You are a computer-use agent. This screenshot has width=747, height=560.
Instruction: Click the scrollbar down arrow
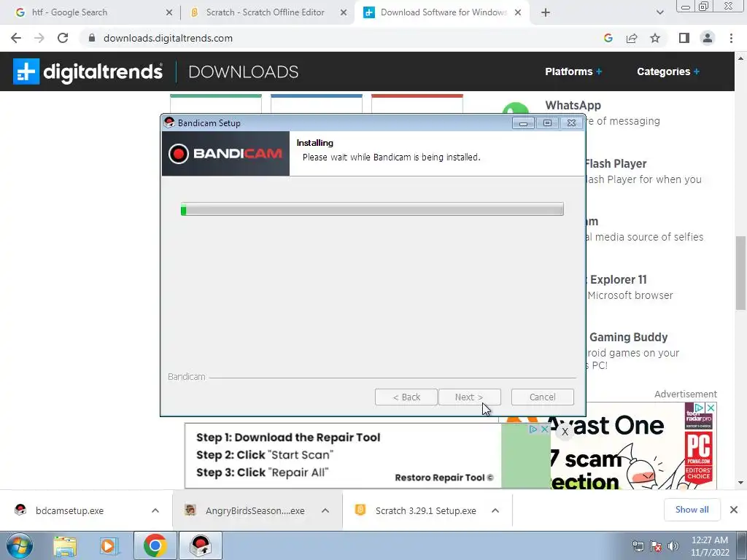[740, 483]
